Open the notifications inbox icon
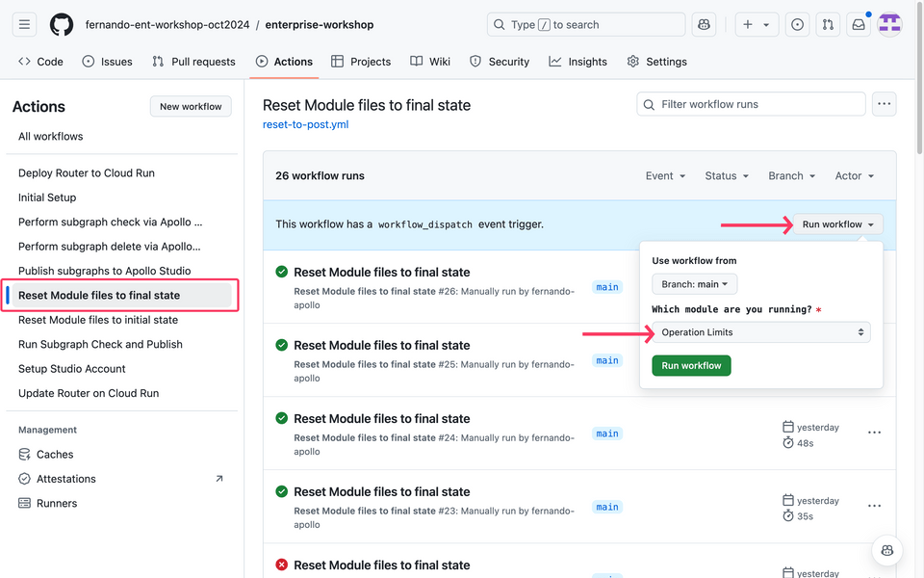This screenshot has width=924, height=578. click(859, 25)
